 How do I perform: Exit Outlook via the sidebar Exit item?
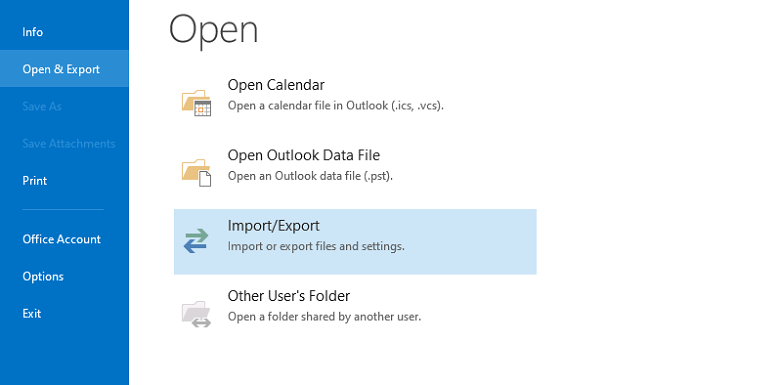tap(32, 313)
